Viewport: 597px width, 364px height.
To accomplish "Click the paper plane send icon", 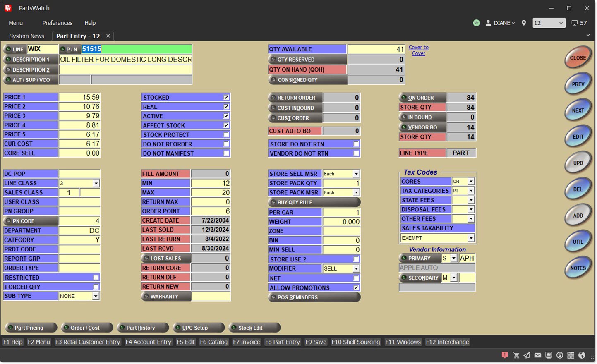I will point(527,355).
